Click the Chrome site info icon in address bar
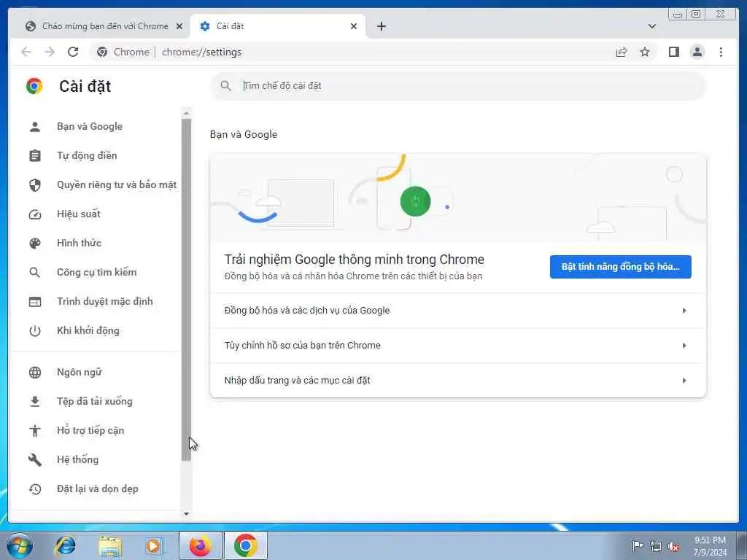This screenshot has height=560, width=747. tap(102, 52)
